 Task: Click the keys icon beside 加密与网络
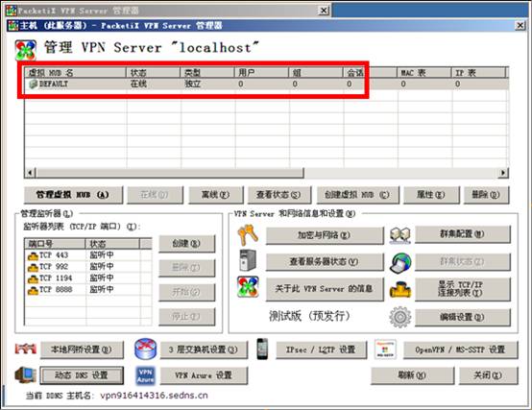[248, 235]
